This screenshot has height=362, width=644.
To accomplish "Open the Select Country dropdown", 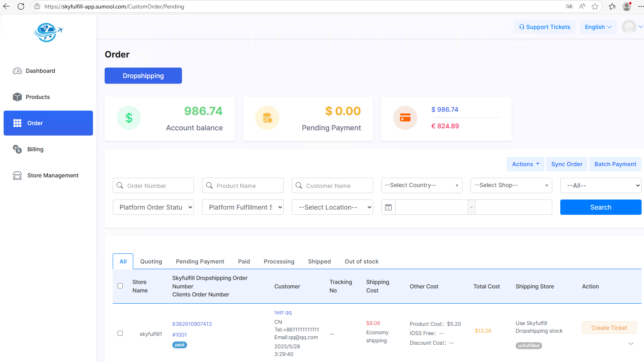I will click(421, 185).
